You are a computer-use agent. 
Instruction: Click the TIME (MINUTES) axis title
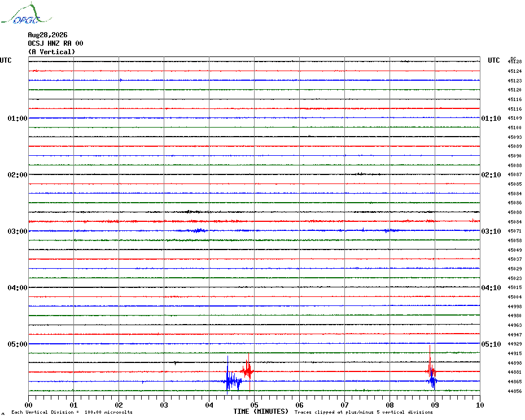pyautogui.click(x=261, y=412)
